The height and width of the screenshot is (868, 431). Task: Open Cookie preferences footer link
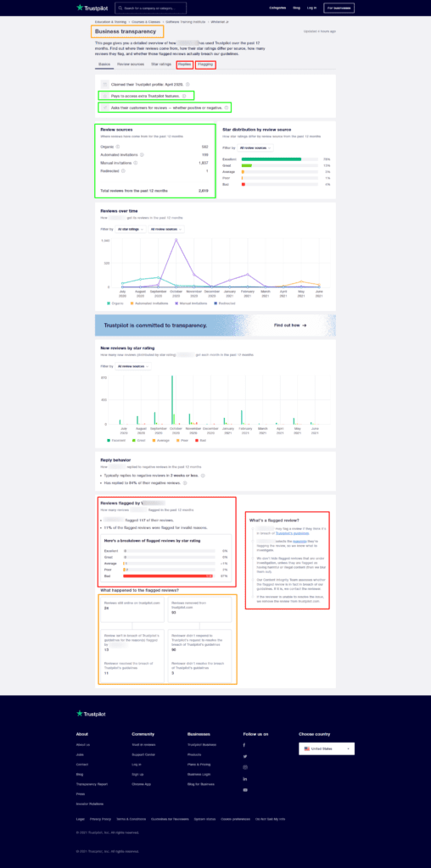click(x=236, y=819)
